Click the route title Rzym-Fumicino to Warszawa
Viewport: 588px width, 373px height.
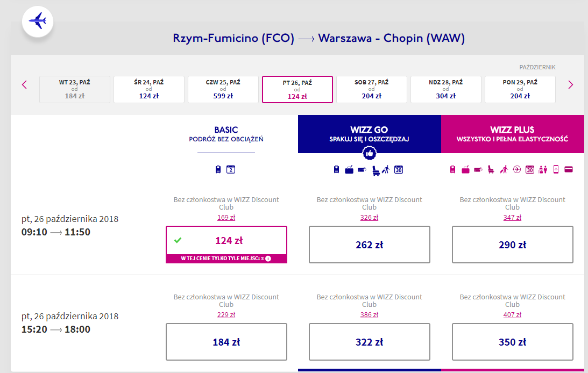pyautogui.click(x=319, y=38)
